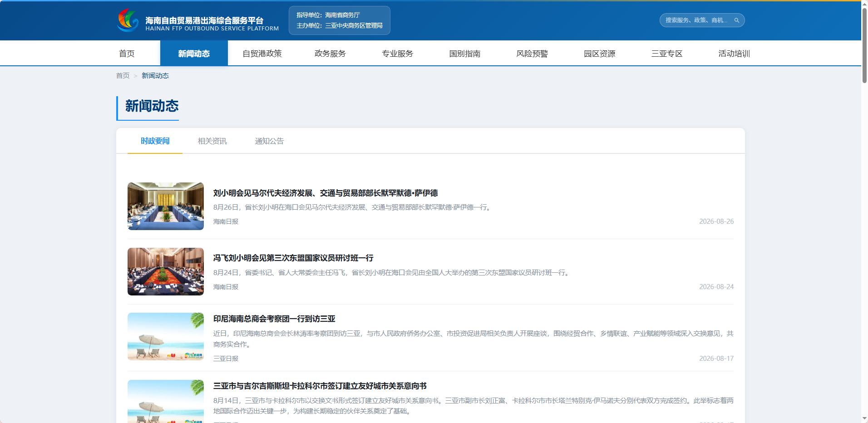
Task: Open the 政务服务 navigation item
Action: 330,54
